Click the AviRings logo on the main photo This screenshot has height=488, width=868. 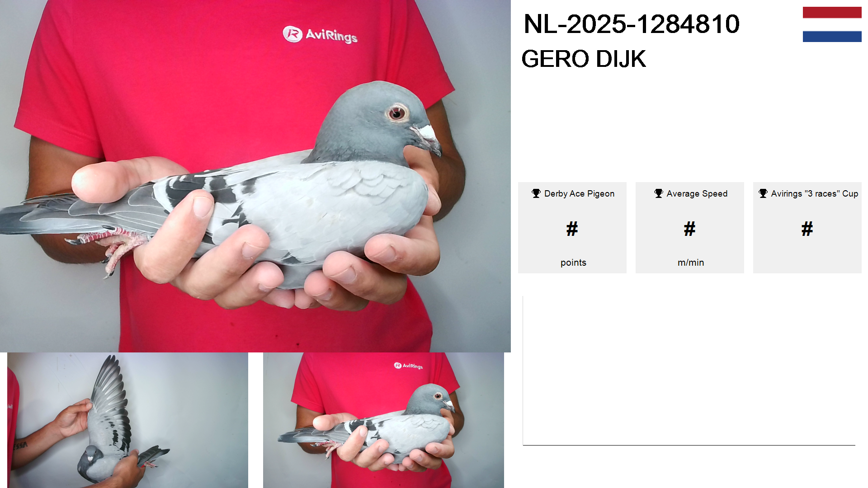coord(320,35)
